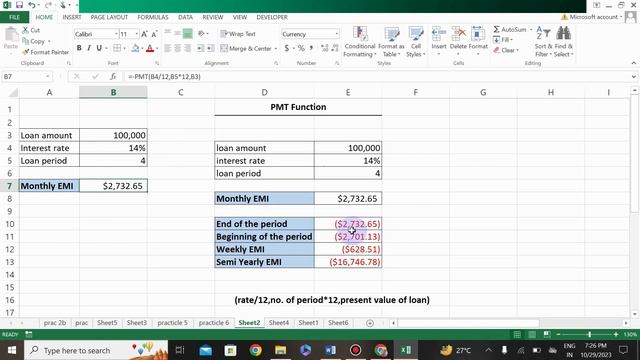Image resolution: width=640 pixels, height=360 pixels.
Task: Toggle Wrap Text
Action: click(x=238, y=34)
